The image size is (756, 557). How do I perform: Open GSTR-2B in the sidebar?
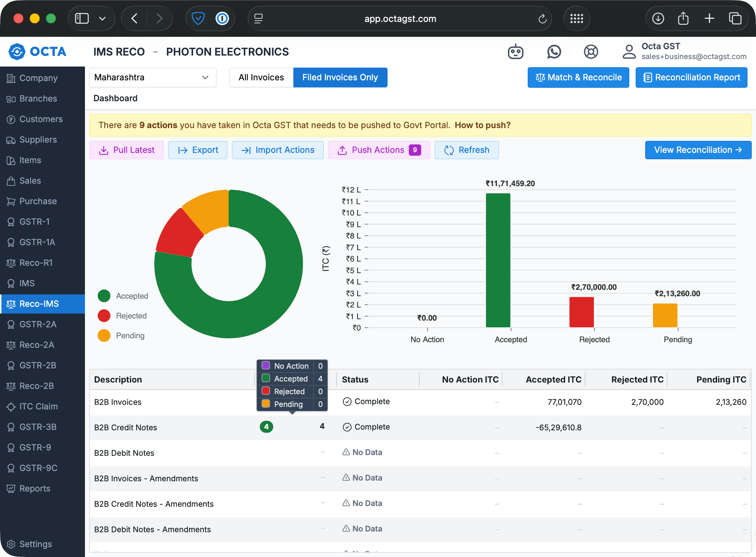click(38, 365)
